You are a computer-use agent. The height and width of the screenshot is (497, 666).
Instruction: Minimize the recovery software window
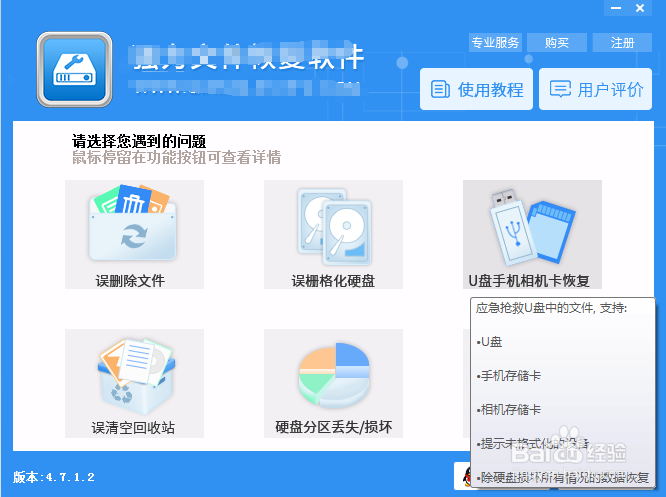tap(616, 8)
